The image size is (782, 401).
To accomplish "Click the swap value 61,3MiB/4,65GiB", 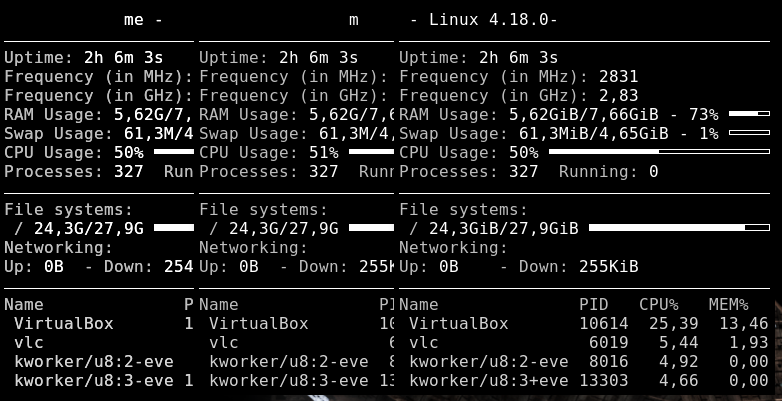I will (x=593, y=134).
